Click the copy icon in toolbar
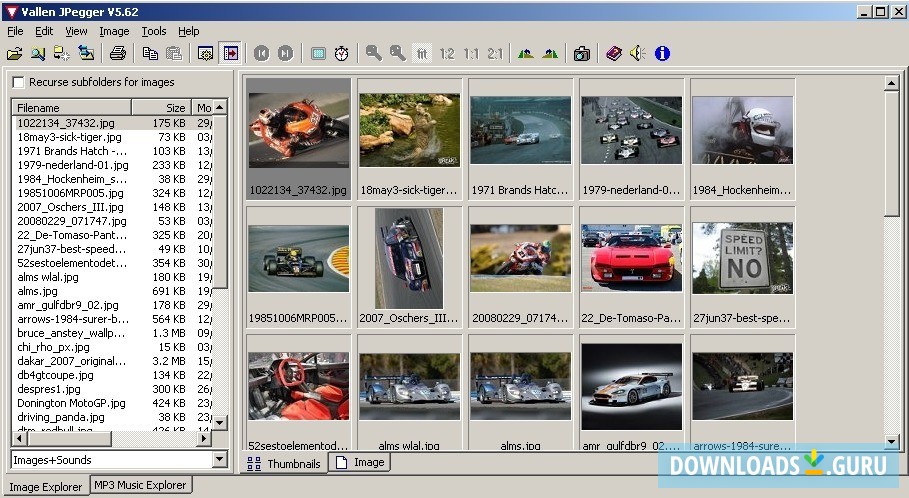 [150, 53]
